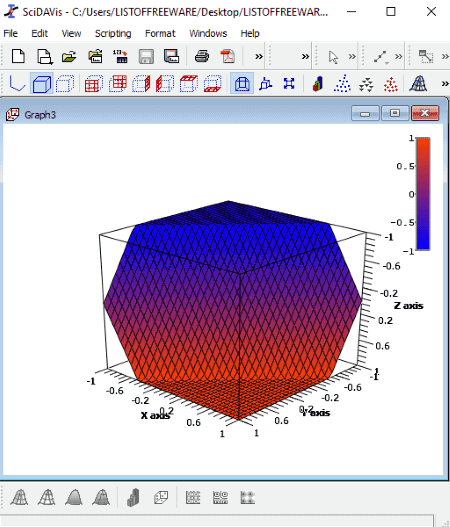
Task: Minimize the Graph3 subwindow
Action: [x=365, y=114]
